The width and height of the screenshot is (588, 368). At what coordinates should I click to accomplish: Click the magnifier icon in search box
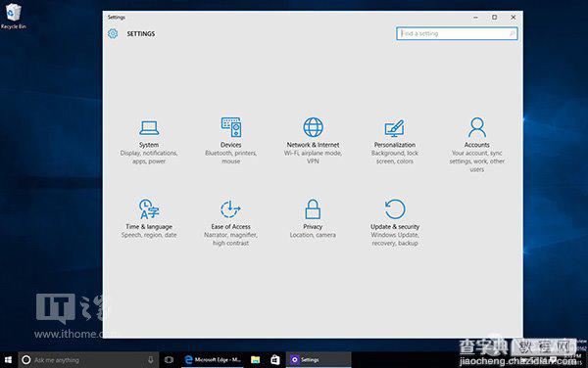(x=512, y=33)
